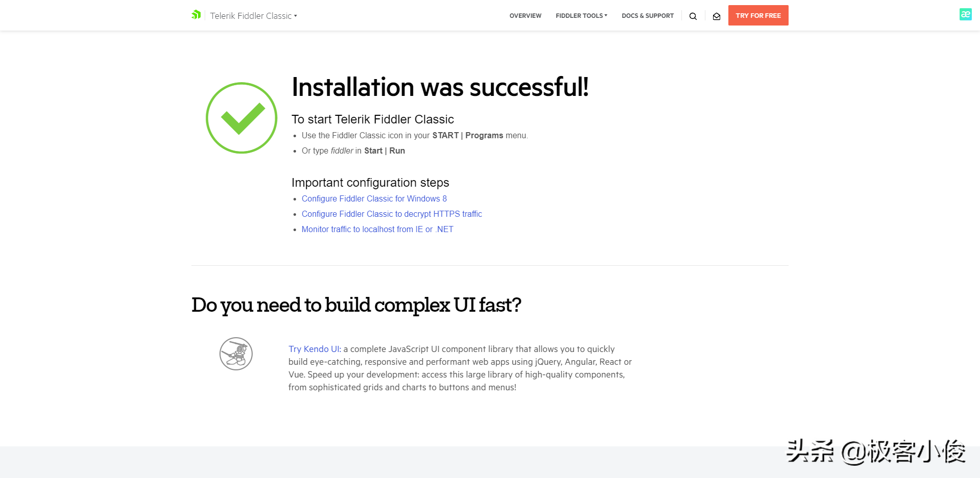Follow the Try Kendo UI link
The image size is (980, 478).
pos(314,349)
